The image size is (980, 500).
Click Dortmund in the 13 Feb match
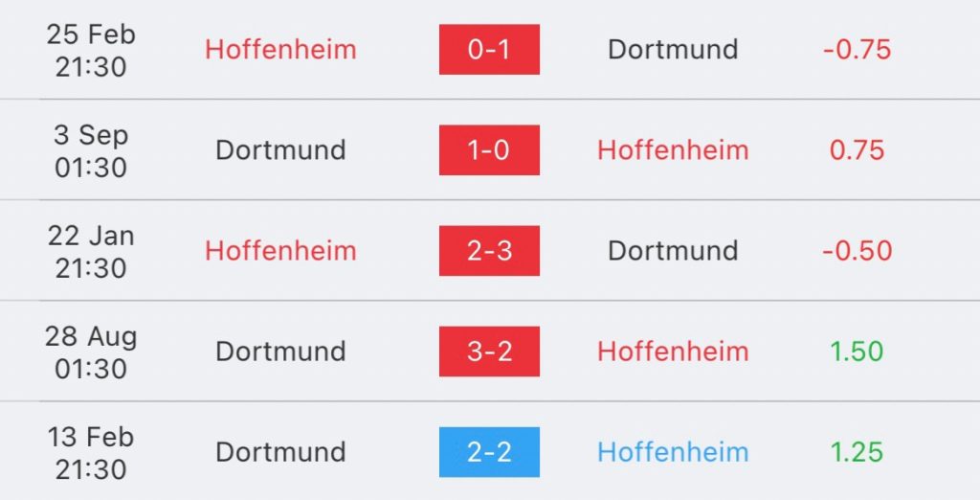click(280, 452)
